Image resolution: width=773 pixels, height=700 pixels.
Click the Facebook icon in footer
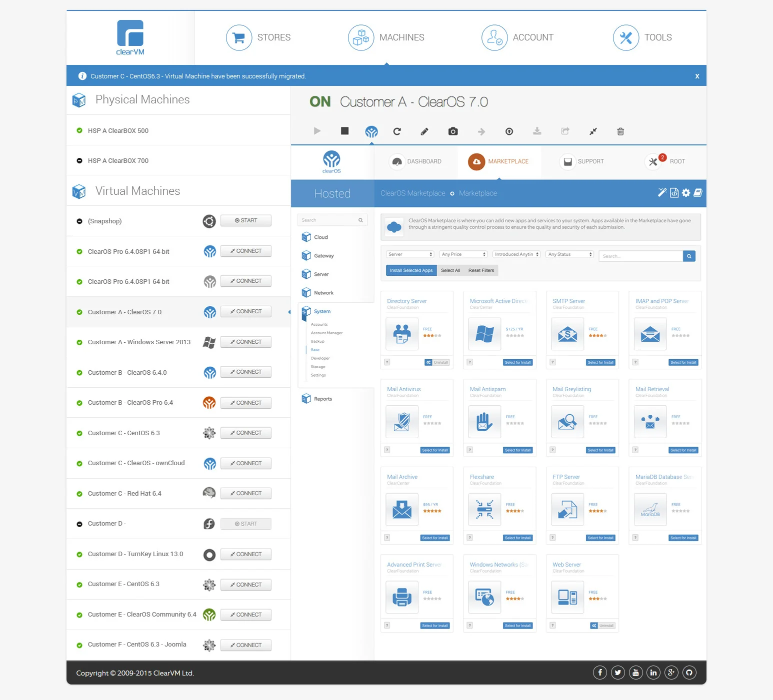(x=599, y=673)
